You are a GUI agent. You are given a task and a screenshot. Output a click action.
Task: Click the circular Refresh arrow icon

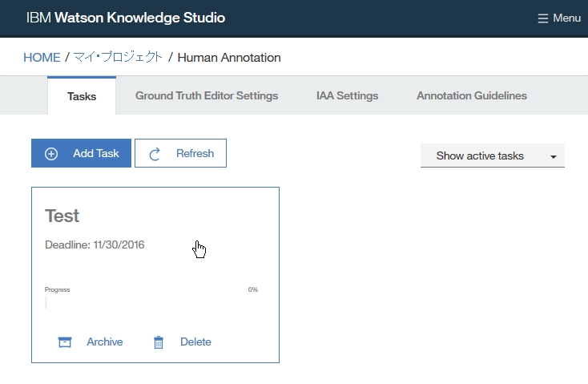(155, 154)
